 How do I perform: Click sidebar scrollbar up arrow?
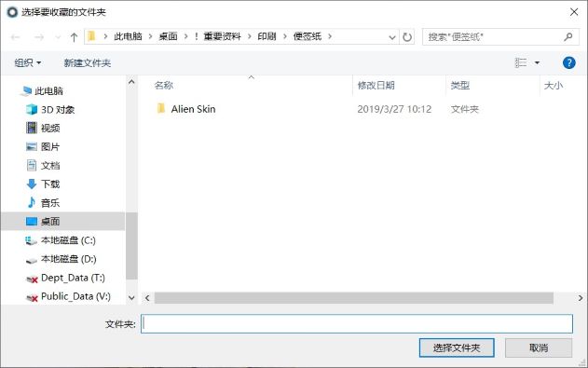131,82
